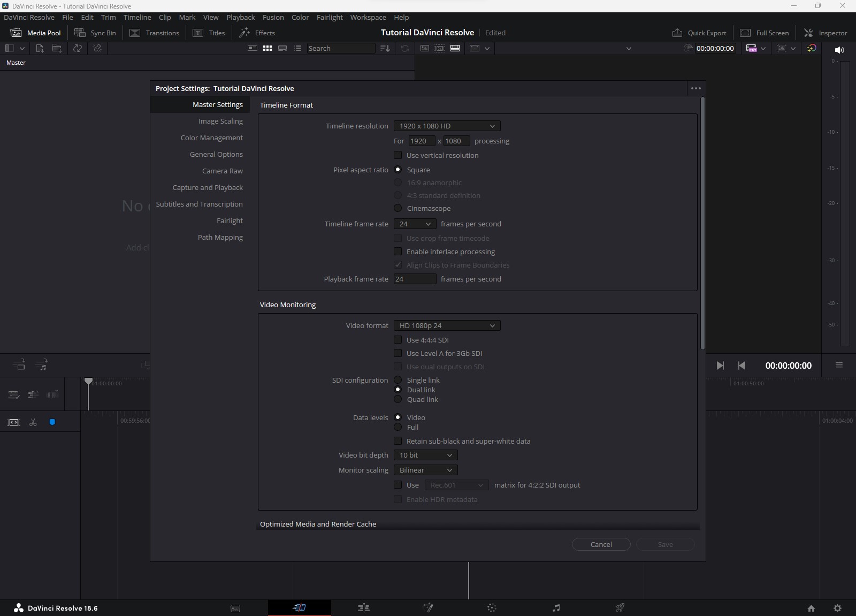
Task: Enable Use vertical resolution checkbox
Action: [x=398, y=155]
